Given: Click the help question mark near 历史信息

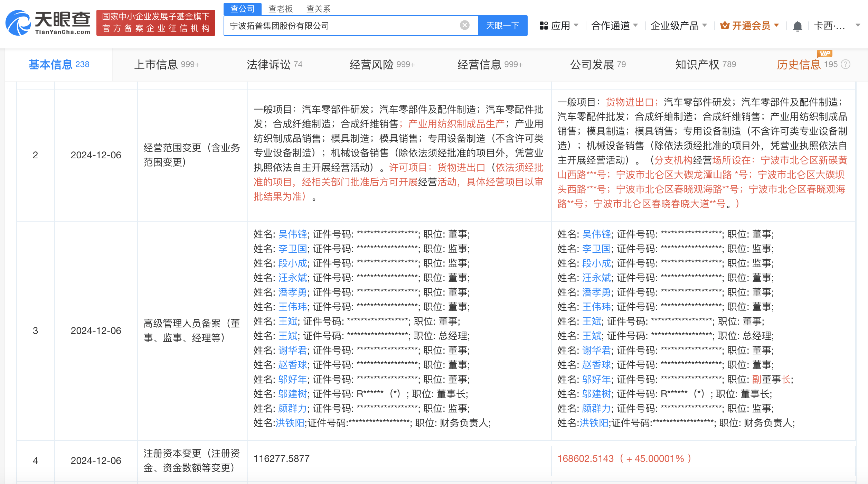Looking at the screenshot, I should (846, 64).
